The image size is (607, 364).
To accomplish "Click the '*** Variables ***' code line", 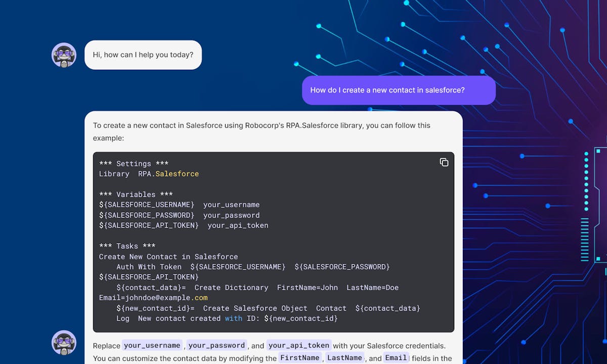I will pyautogui.click(x=136, y=195).
